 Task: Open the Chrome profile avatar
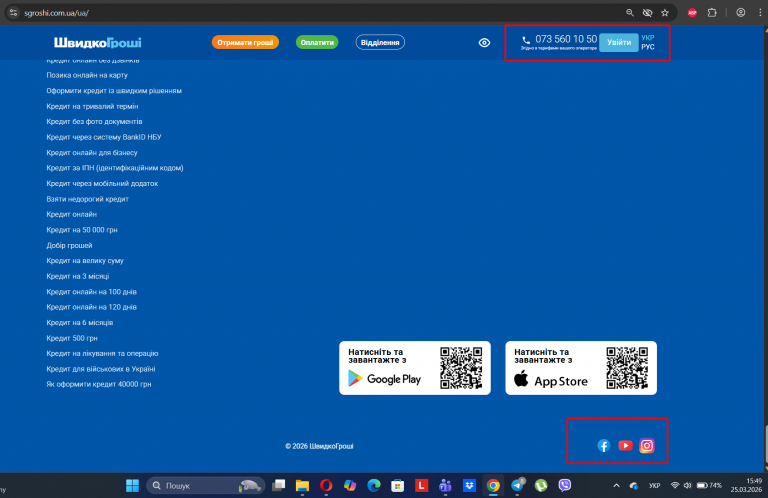pos(741,13)
